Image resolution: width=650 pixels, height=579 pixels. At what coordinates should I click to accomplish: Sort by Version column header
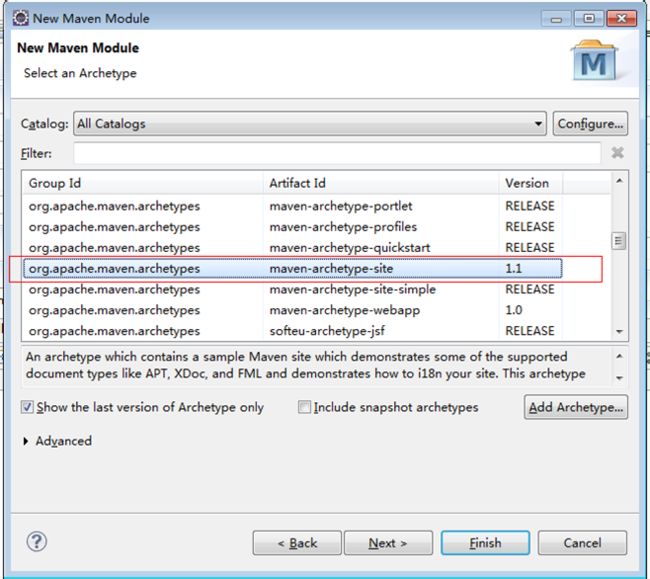[x=531, y=183]
